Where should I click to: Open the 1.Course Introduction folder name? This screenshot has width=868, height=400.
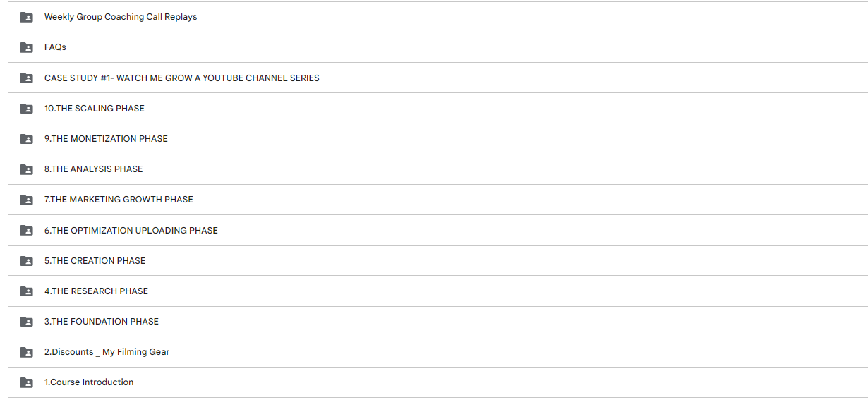click(x=89, y=382)
